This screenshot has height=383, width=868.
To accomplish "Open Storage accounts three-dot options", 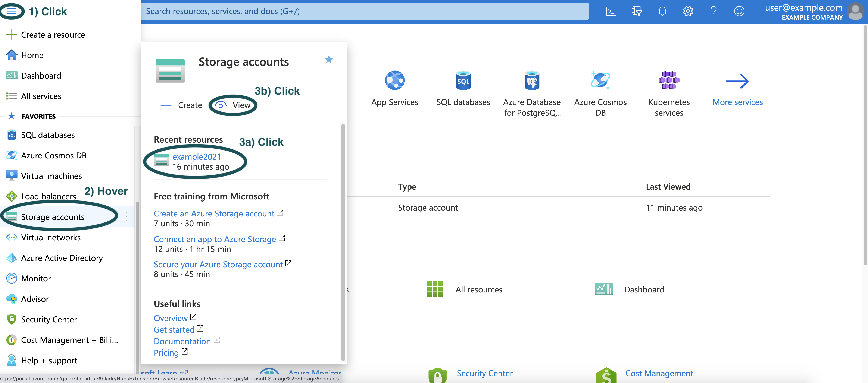I will coord(126,216).
